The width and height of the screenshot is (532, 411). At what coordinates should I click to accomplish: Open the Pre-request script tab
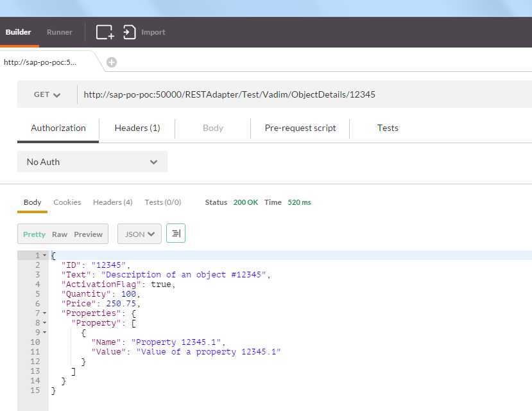coord(300,128)
